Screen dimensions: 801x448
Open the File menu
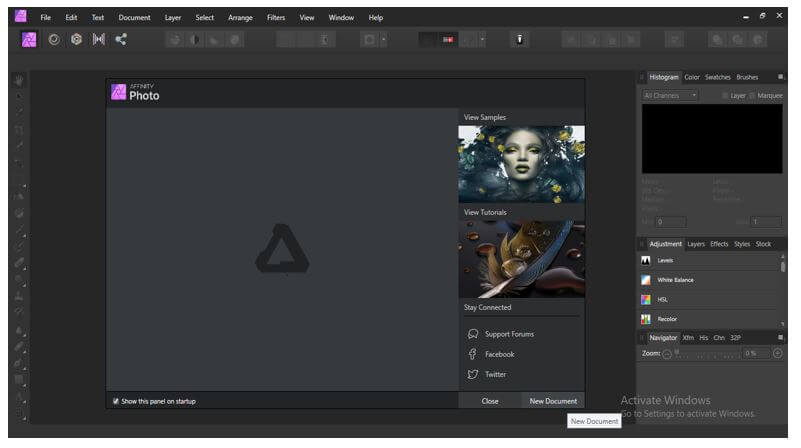point(45,17)
